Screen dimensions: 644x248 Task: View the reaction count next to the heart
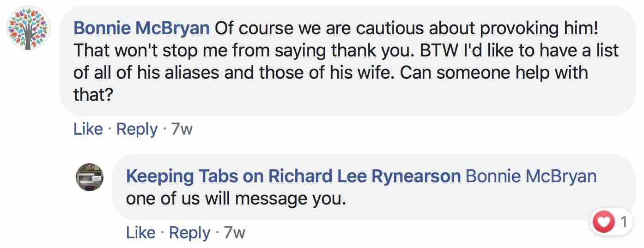624,223
